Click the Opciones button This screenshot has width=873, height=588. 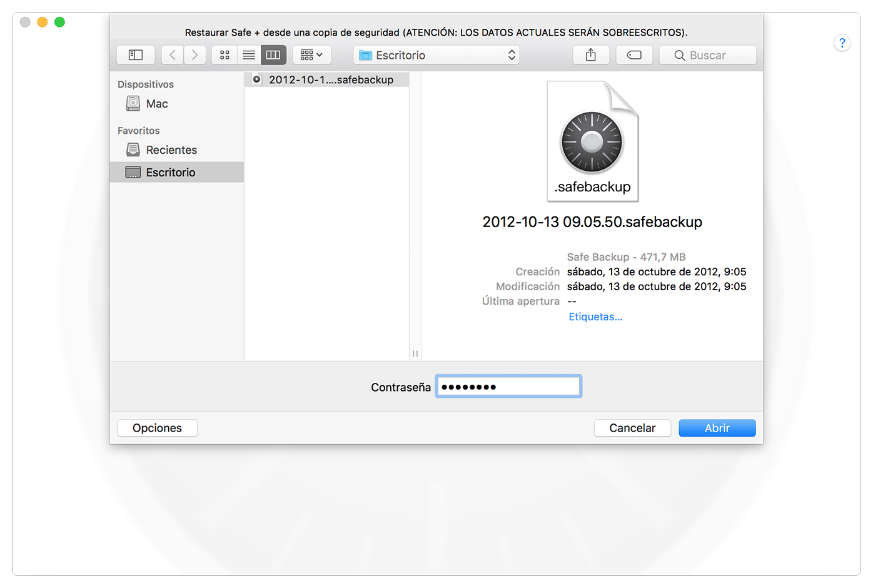157,428
